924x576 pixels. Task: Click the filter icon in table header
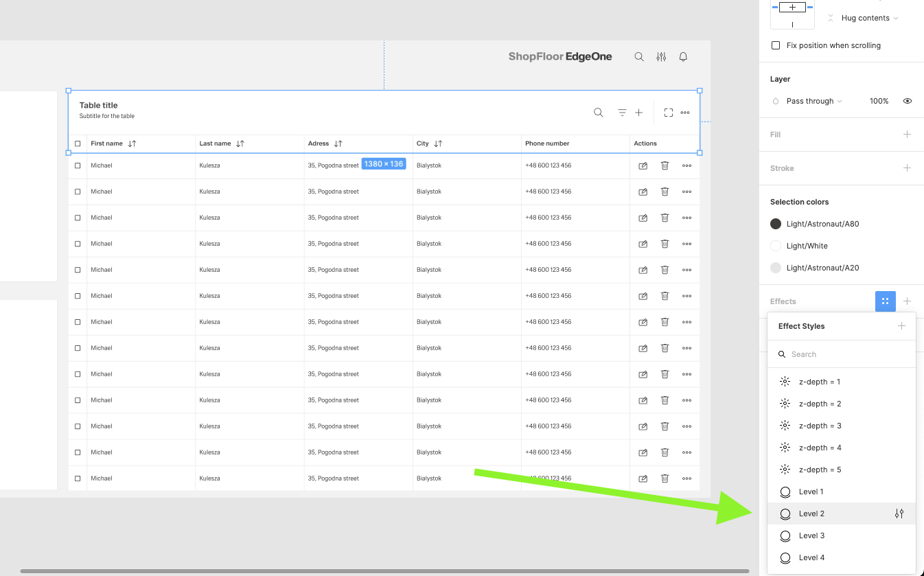(622, 113)
